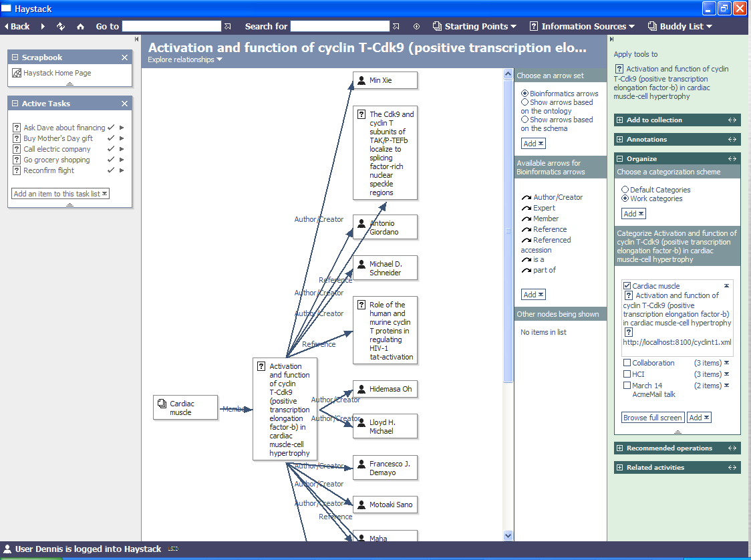Check the Collaboration category checkbox
The width and height of the screenshot is (751, 560).
pyautogui.click(x=627, y=363)
